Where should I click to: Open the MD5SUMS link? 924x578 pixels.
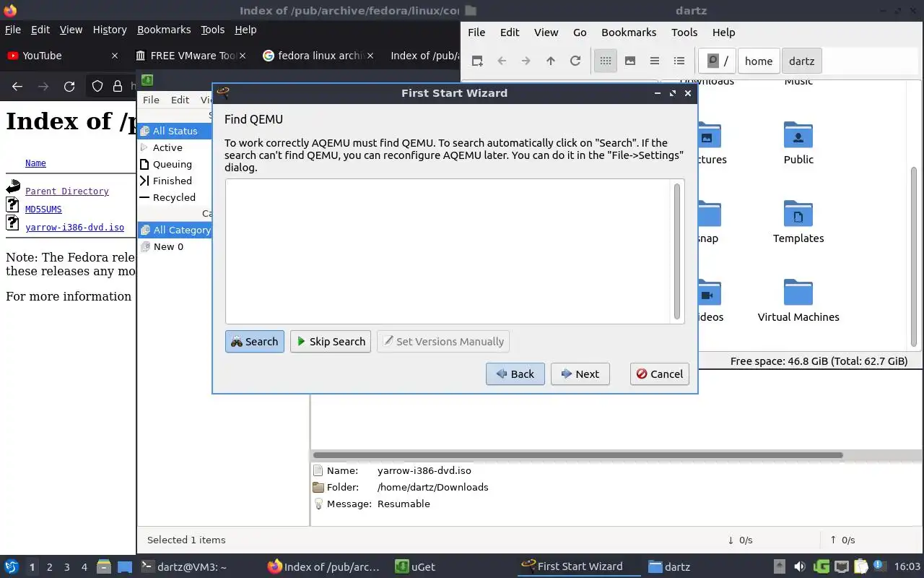[x=43, y=210]
